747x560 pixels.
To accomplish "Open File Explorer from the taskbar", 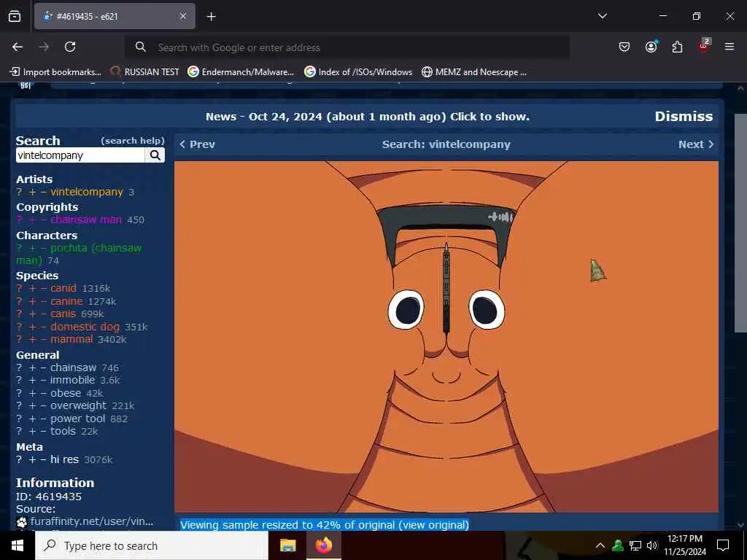I will (x=287, y=545).
